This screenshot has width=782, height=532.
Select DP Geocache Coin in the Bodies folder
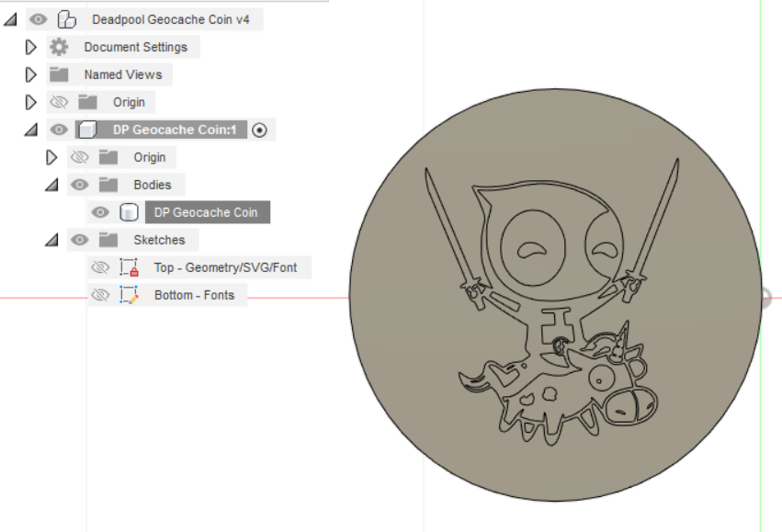coord(207,211)
